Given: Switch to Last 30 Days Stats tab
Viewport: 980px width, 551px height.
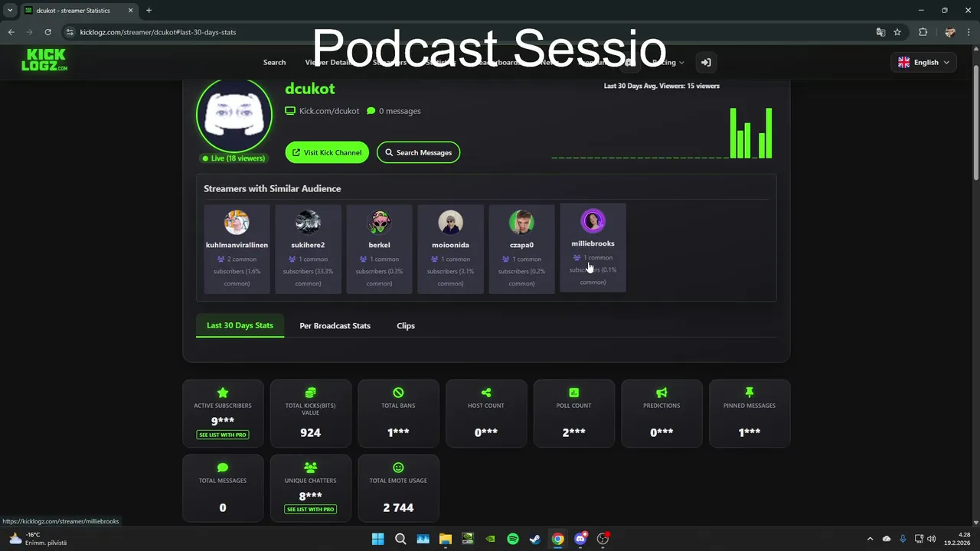Looking at the screenshot, I should pos(240,325).
